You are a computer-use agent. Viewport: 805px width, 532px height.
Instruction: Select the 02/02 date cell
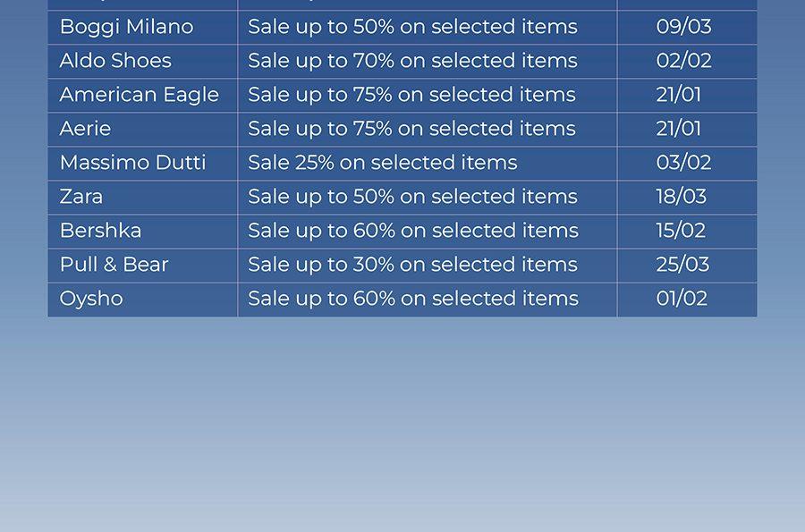click(684, 61)
